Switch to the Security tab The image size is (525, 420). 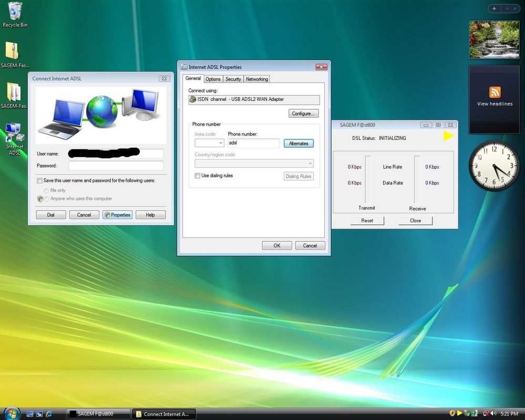233,79
